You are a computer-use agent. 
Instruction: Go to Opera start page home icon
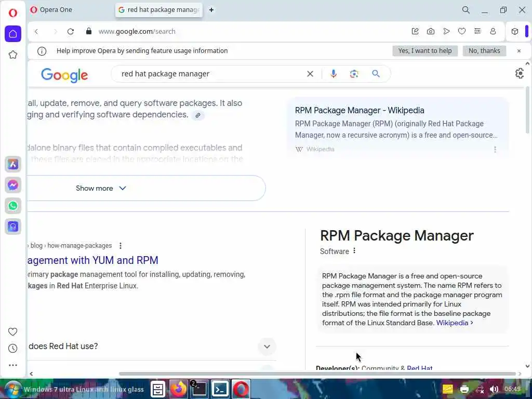click(x=13, y=34)
